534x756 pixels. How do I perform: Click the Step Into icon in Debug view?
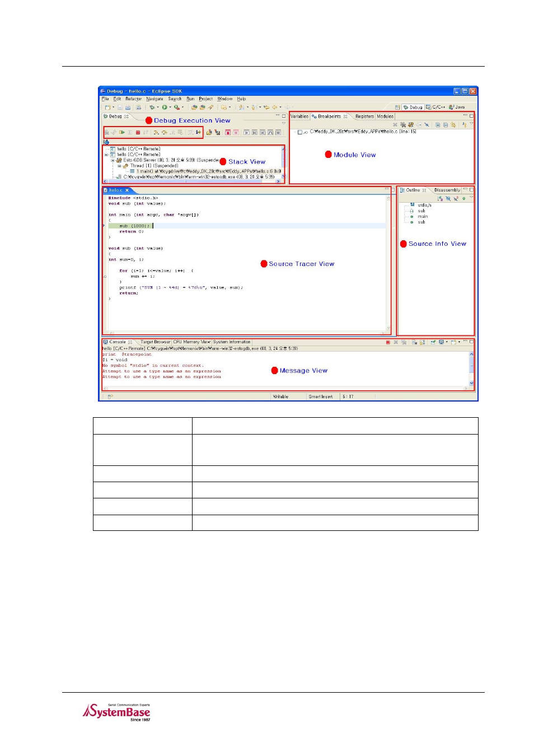coord(156,132)
